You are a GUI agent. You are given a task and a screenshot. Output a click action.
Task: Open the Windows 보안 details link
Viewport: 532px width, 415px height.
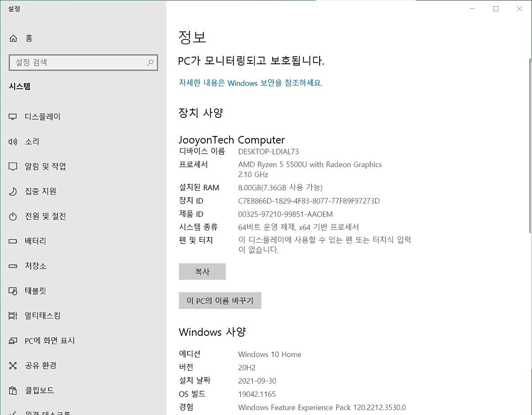(250, 83)
